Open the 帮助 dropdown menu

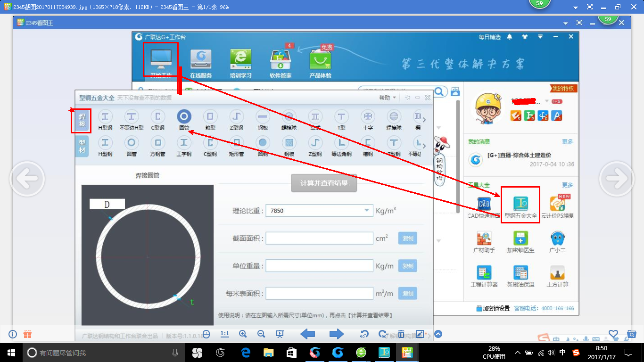pos(388,98)
